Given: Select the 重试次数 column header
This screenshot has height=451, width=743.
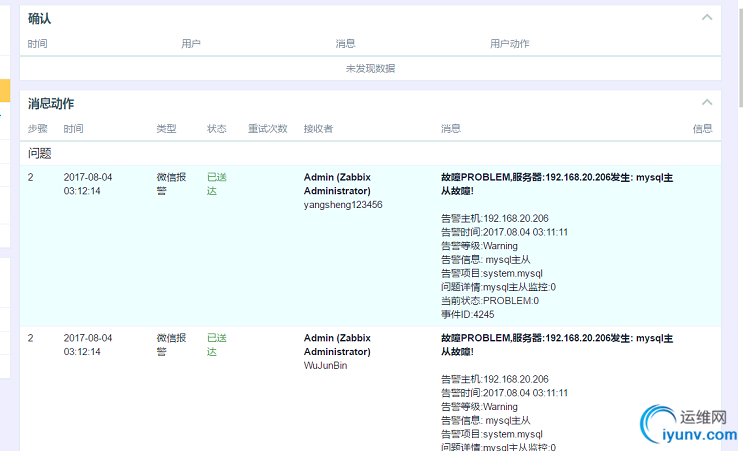Looking at the screenshot, I should [268, 128].
